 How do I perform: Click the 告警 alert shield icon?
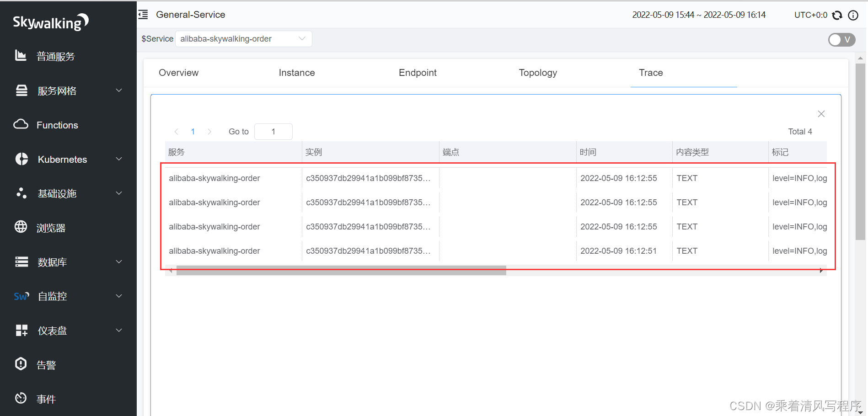[21, 364]
